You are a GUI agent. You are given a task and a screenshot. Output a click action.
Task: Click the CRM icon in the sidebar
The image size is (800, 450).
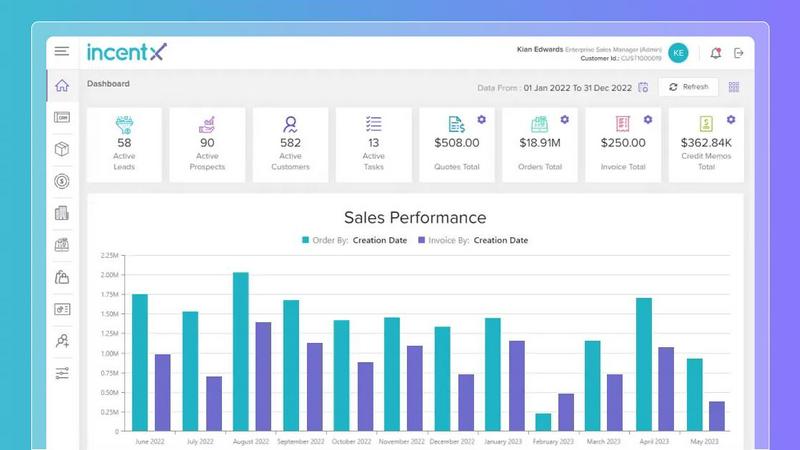[x=62, y=117]
